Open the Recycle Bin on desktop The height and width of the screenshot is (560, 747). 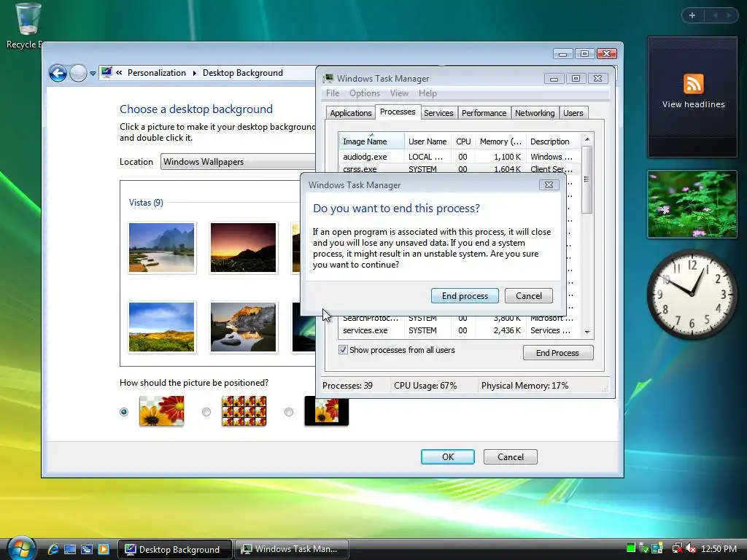[28, 26]
